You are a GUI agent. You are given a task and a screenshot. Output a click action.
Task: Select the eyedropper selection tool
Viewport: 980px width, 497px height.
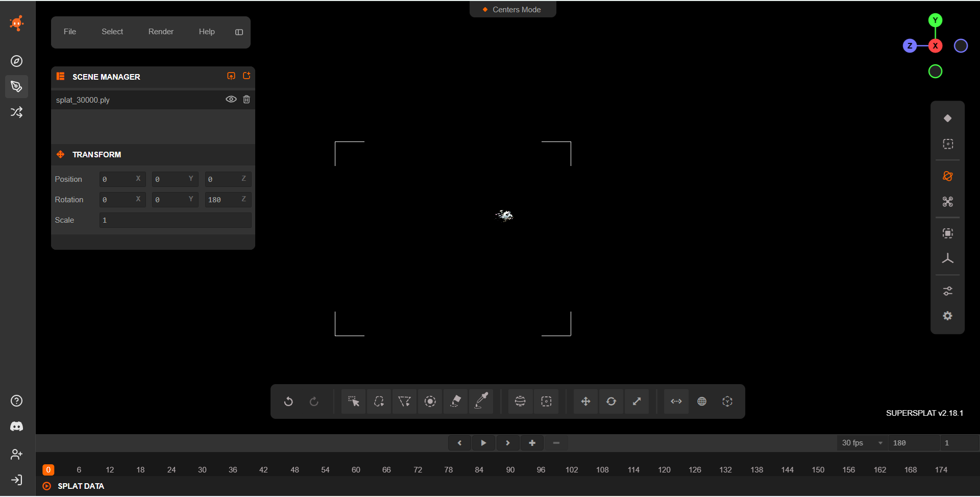pos(481,401)
